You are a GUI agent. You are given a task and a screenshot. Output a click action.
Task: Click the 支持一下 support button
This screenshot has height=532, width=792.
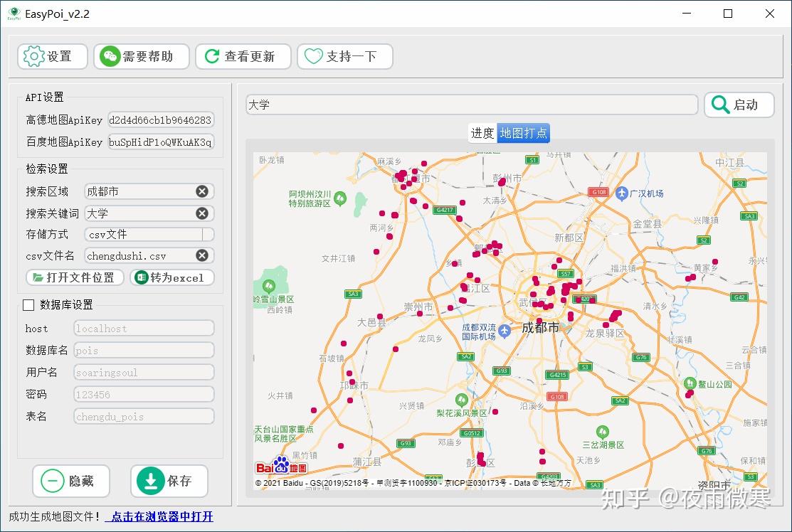coord(345,56)
